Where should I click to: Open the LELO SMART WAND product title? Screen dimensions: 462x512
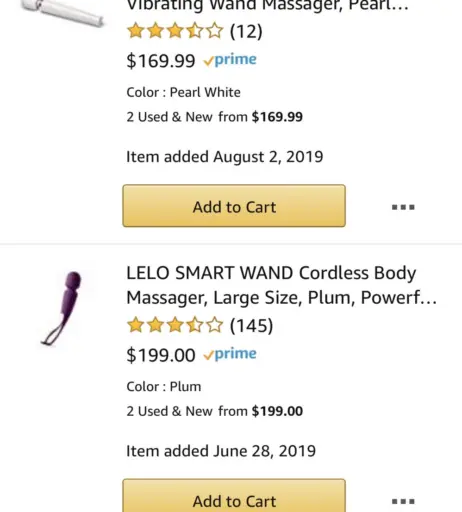click(282, 285)
